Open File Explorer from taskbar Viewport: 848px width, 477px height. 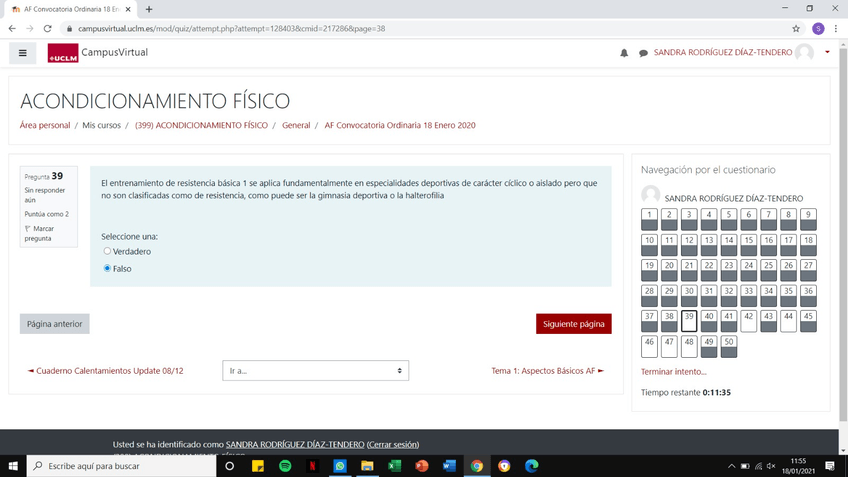tap(367, 466)
